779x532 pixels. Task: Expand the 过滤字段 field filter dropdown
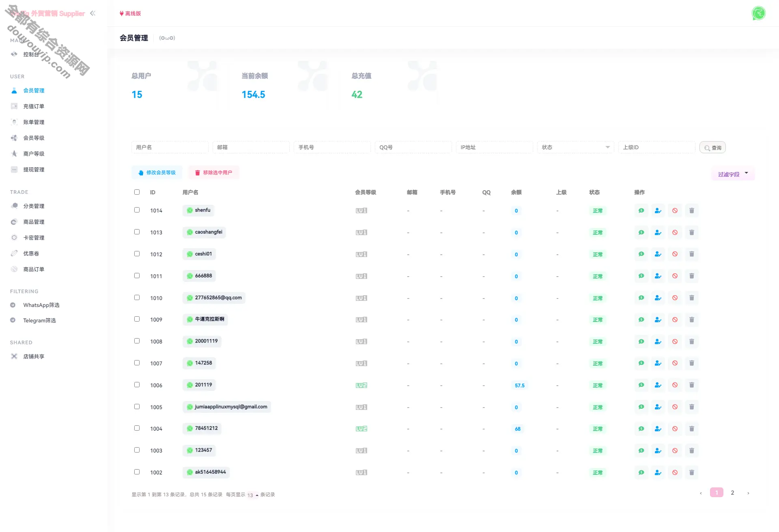[733, 174]
